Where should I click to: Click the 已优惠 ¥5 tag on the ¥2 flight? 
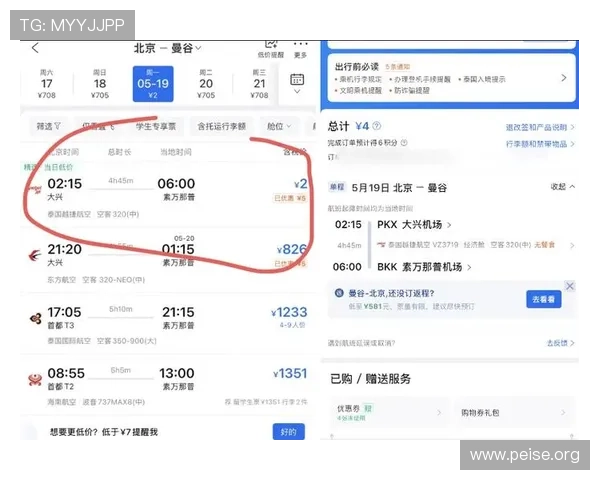click(290, 198)
